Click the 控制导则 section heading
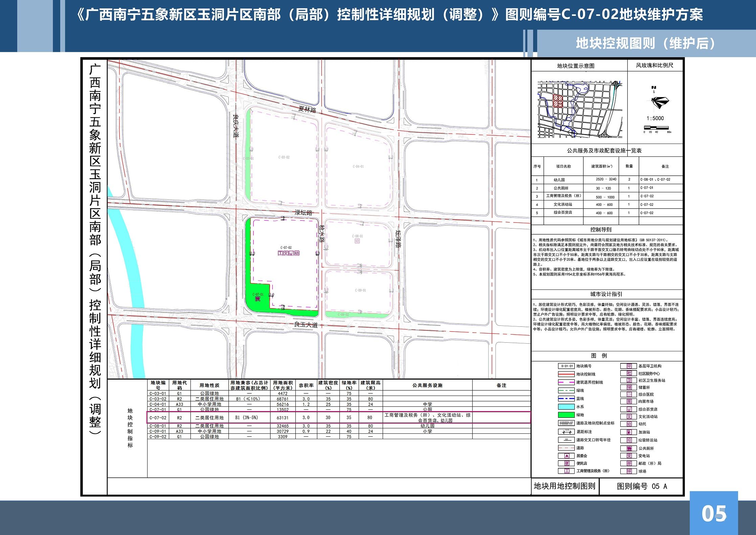 tap(601, 230)
